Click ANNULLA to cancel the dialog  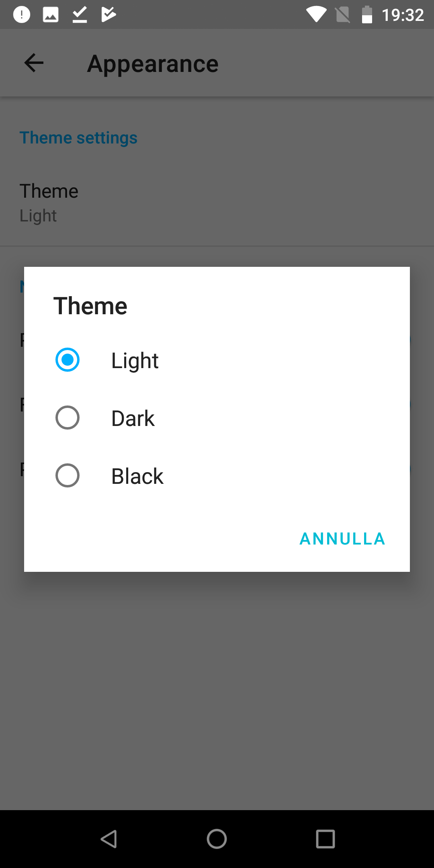point(342,539)
